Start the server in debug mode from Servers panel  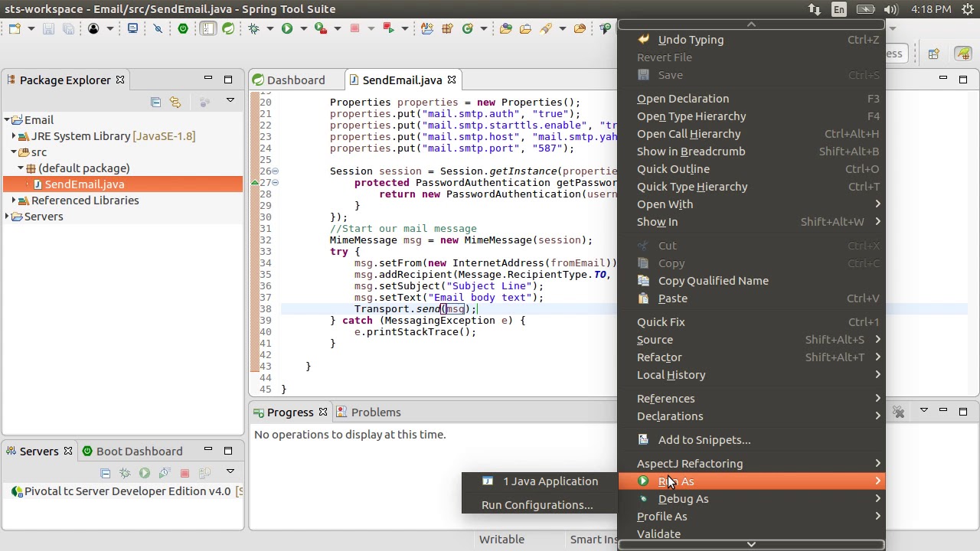(x=125, y=474)
